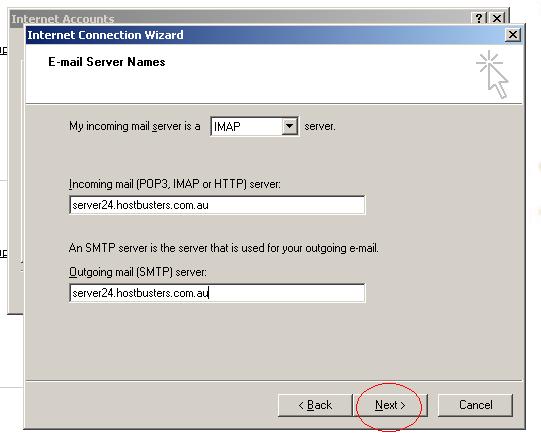This screenshot has width=541, height=438.
Task: Cancel the Internet Connection Wizard
Action: [475, 405]
